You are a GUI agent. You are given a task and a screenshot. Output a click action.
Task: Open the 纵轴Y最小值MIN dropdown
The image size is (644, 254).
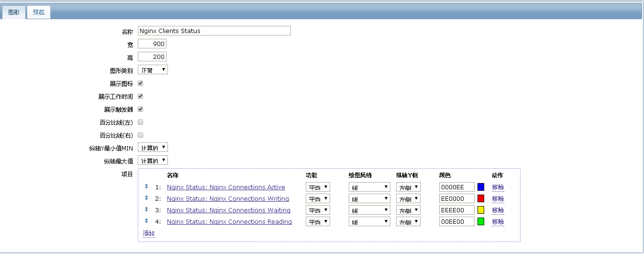(153, 148)
